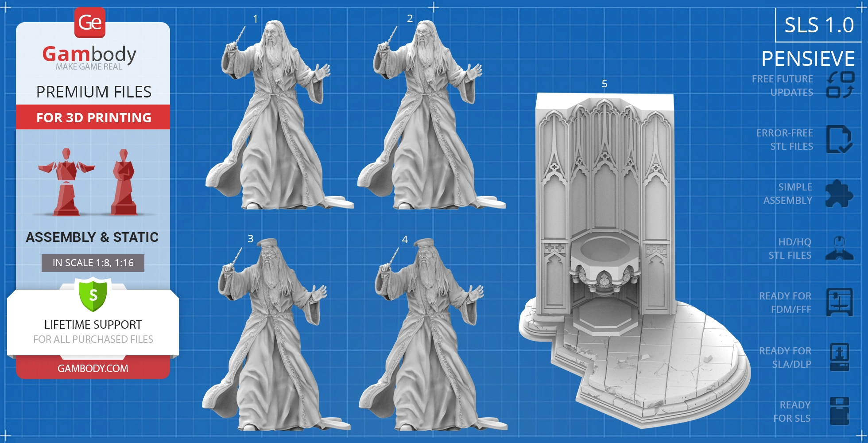Click the Simple Assembly puzzle piece icon
868x443 pixels.
click(839, 194)
